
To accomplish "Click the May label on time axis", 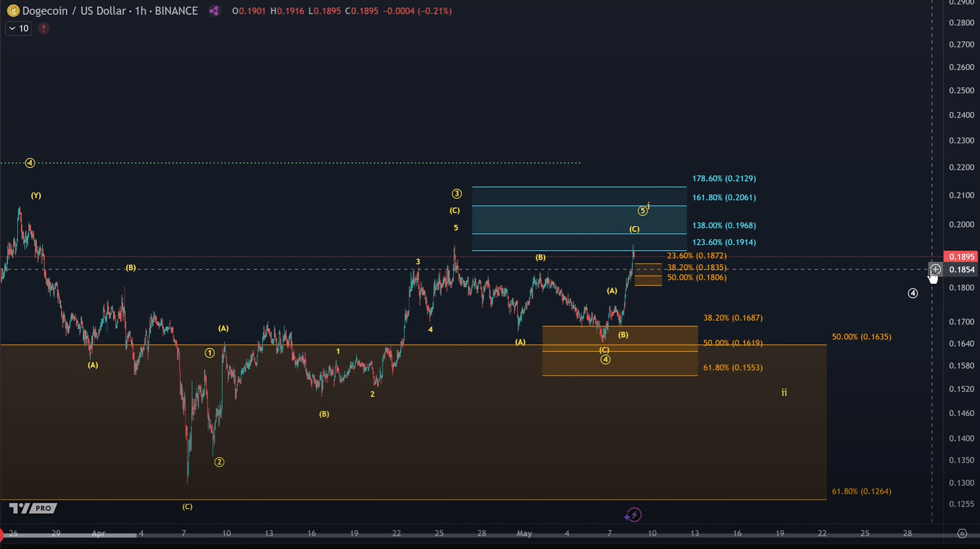I will point(524,533).
